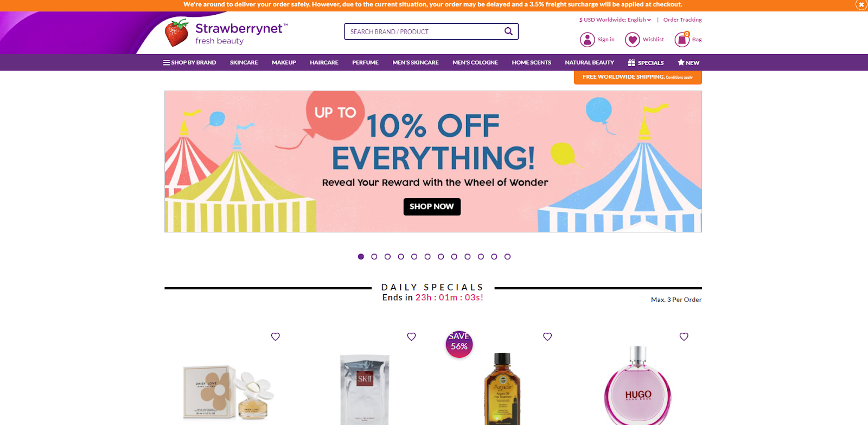Expand USD Worldwide English dropdown

point(615,20)
